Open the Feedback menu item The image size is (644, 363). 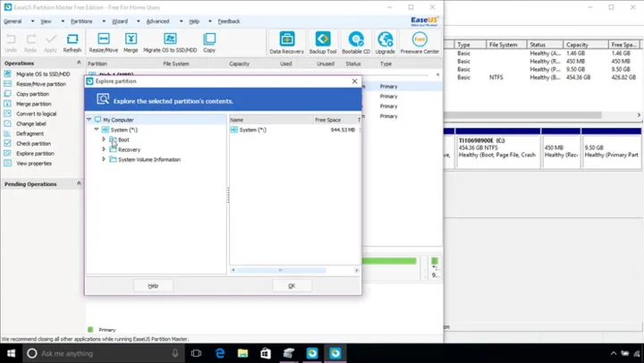(229, 21)
